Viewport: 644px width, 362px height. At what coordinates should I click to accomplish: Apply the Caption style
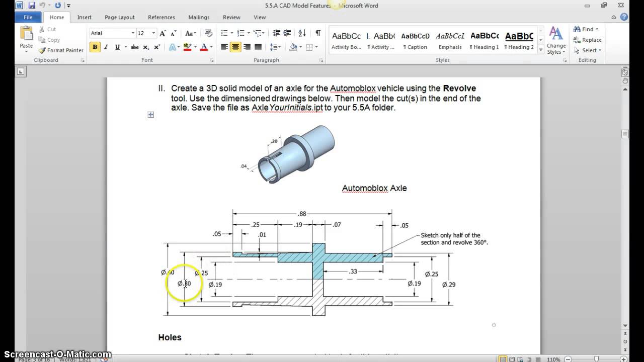(415, 41)
